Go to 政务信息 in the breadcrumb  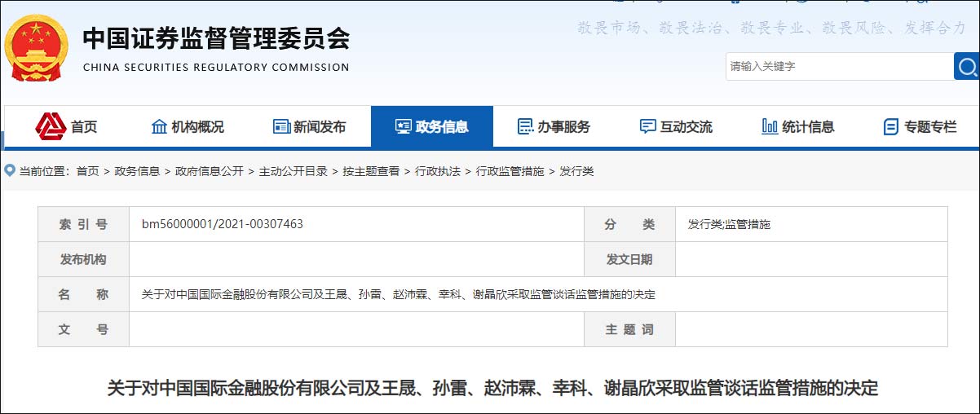tap(137, 171)
